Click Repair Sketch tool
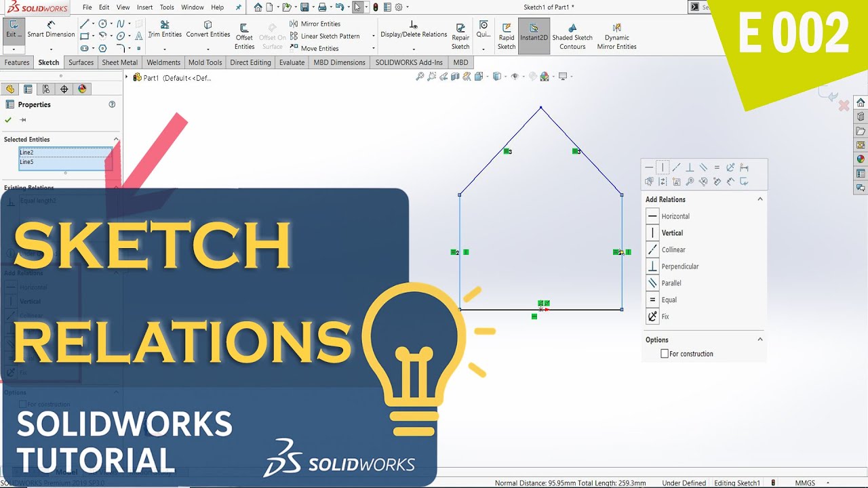The image size is (868, 488). [460, 37]
